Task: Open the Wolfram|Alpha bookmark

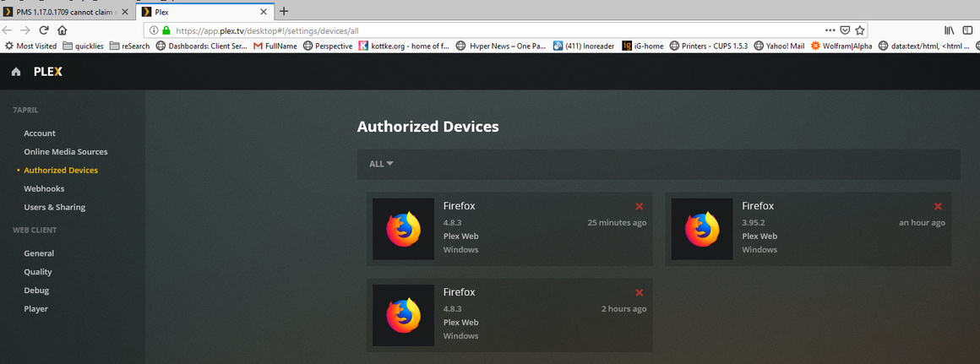Action: point(841,46)
